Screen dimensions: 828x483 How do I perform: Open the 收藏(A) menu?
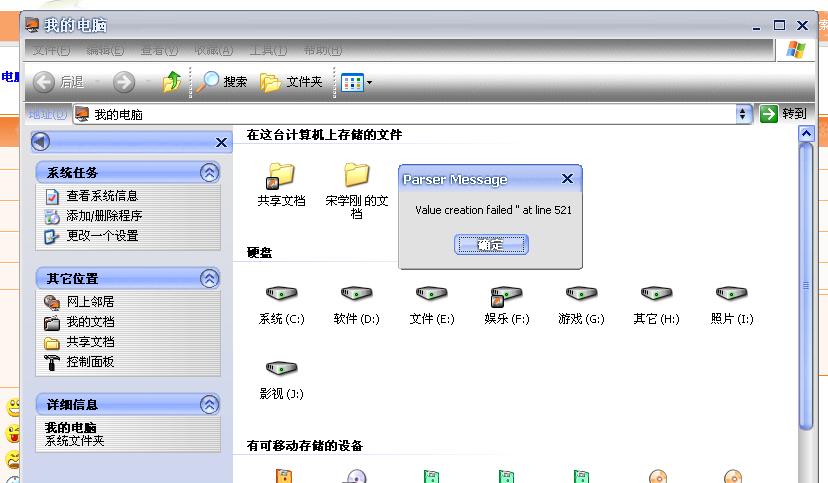[x=214, y=50]
